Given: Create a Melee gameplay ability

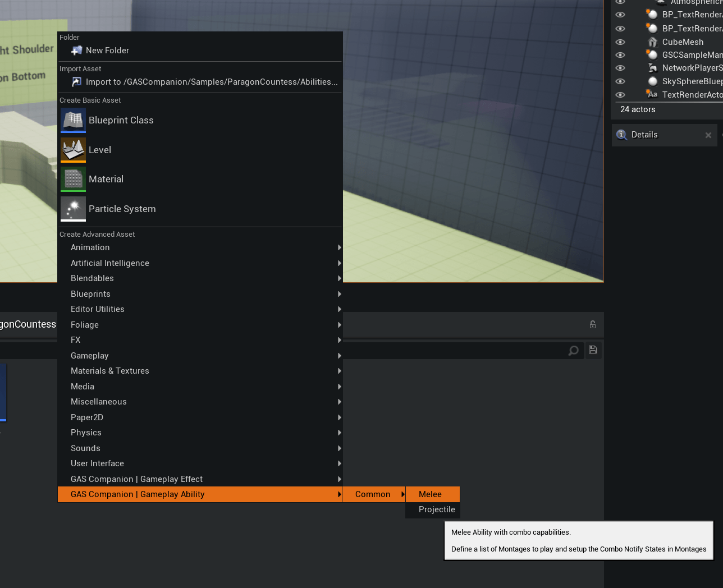Looking at the screenshot, I should 433,494.
